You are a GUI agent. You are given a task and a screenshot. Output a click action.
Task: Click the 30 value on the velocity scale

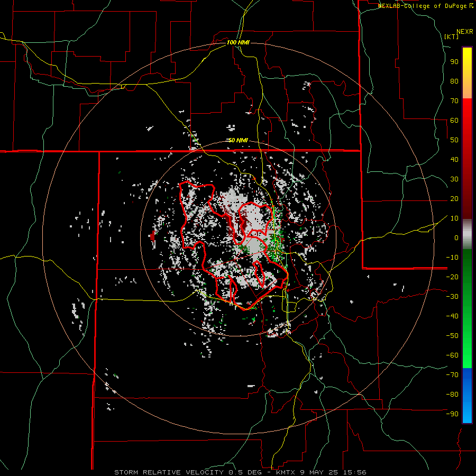click(454, 179)
